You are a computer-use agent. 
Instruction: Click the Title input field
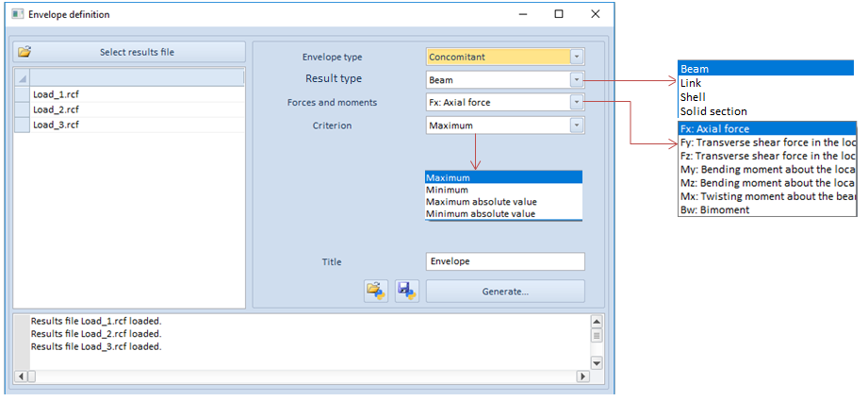504,261
